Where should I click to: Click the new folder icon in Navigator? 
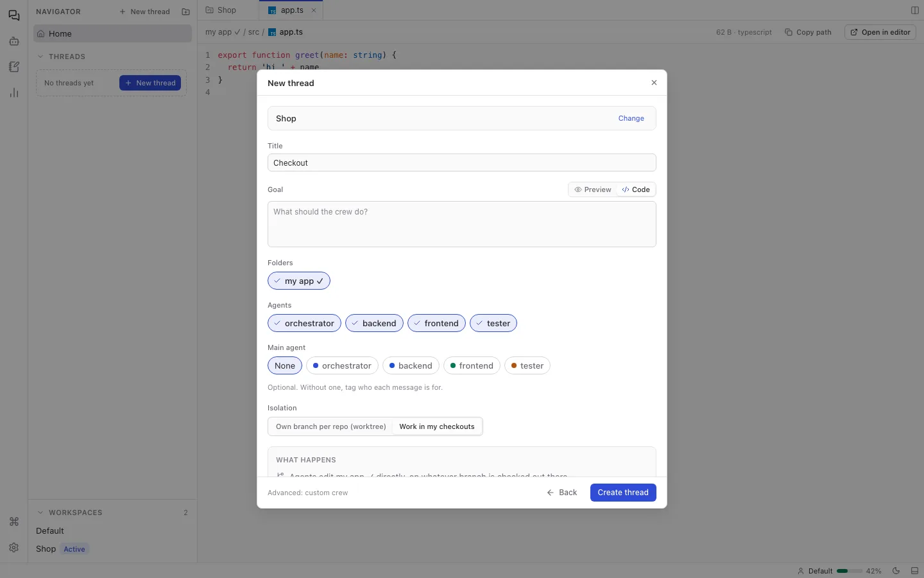(x=185, y=12)
